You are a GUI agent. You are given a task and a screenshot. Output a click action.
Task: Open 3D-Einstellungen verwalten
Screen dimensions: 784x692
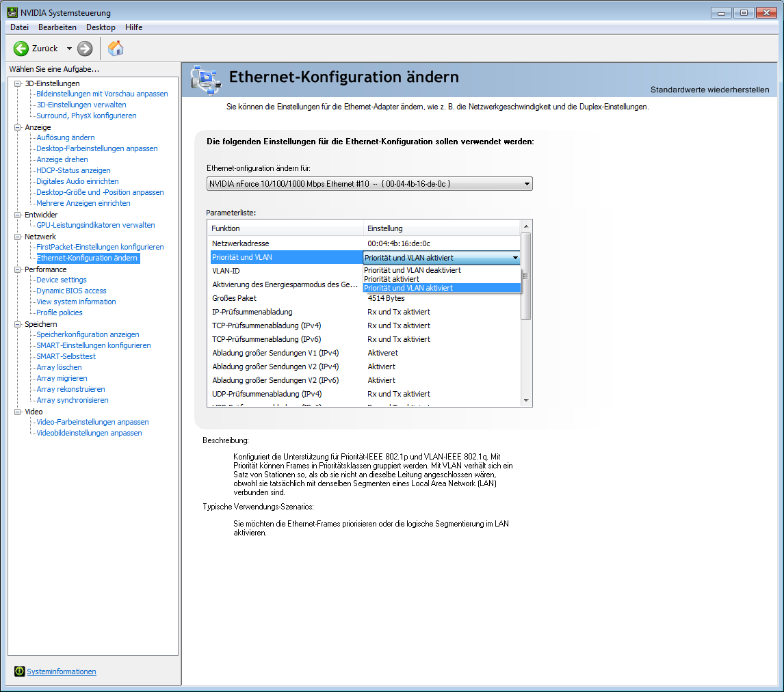(x=81, y=105)
